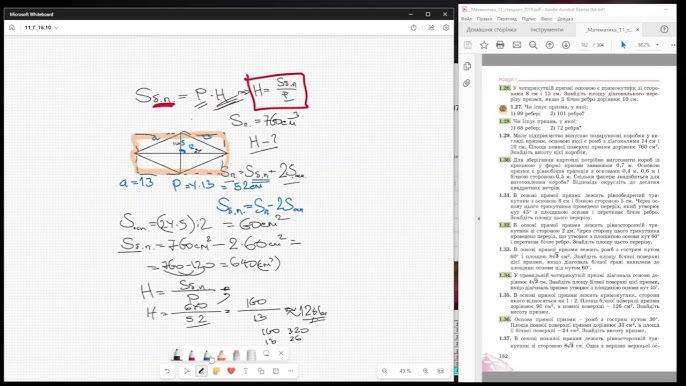686x386 pixels.
Task: Open Share in Whiteboard header
Action: (431, 28)
